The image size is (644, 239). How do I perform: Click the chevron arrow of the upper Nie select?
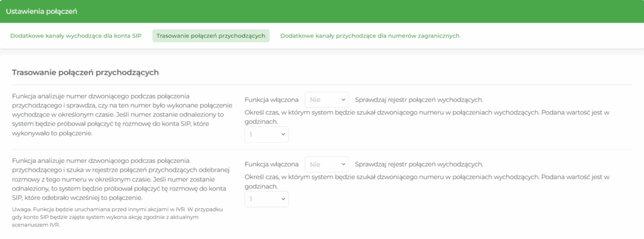[x=343, y=100]
